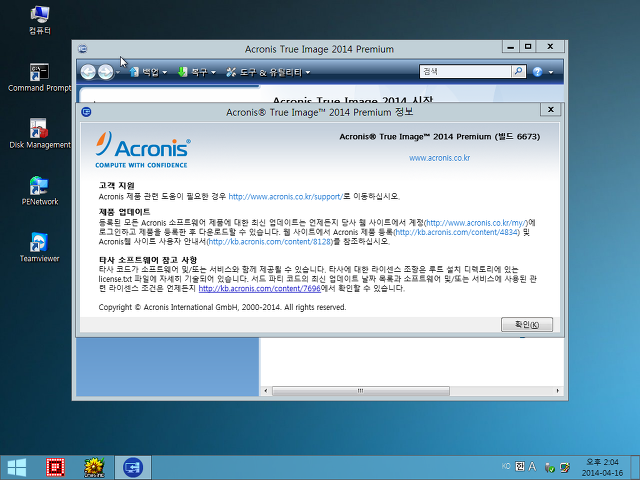Click the 타사 소프트웨어 참고 사항 heading
The width and height of the screenshot is (640, 480).
point(148,260)
